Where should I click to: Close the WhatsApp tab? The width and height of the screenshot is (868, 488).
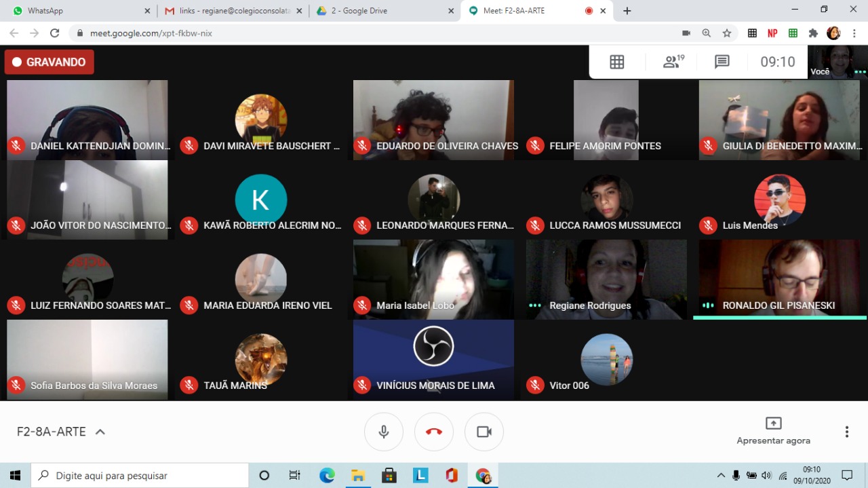coord(148,11)
